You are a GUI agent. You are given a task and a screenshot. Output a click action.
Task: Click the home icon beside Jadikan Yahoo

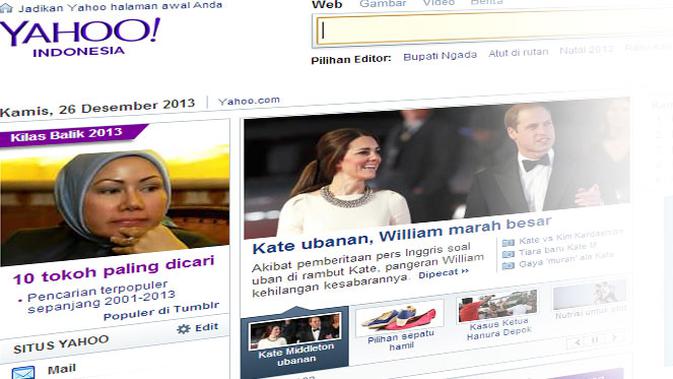coord(6,9)
